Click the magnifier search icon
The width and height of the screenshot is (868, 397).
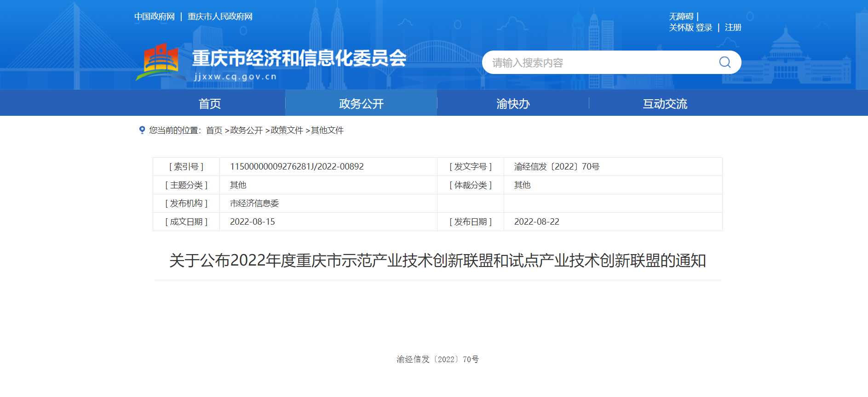tap(724, 62)
